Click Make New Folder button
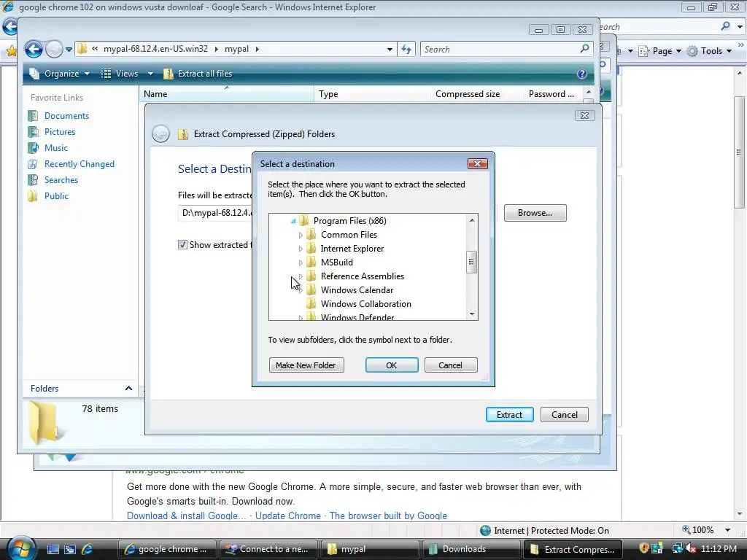This screenshot has height=560, width=747. (x=306, y=365)
